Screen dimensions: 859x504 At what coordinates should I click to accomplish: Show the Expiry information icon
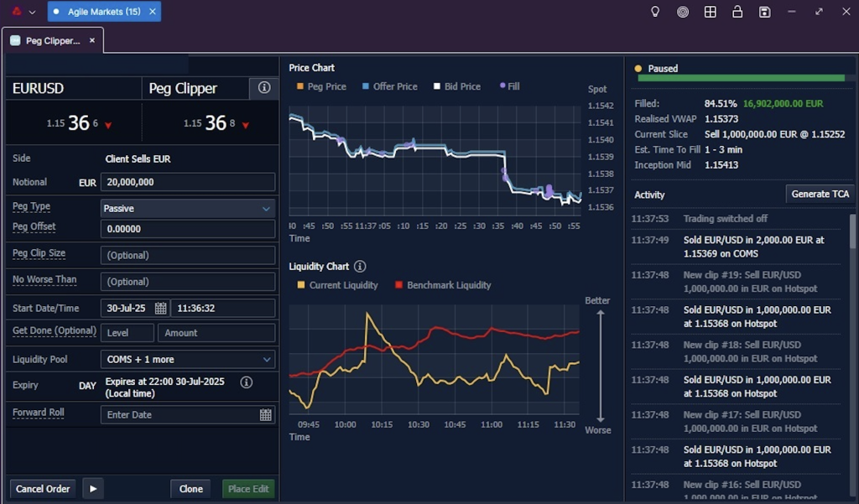(247, 382)
